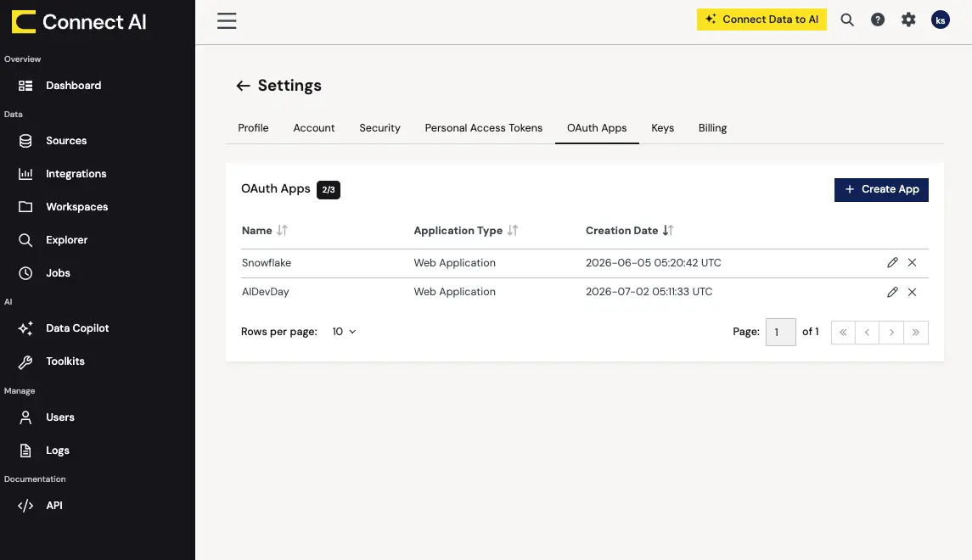Click the Toolkits wrench icon

[x=25, y=361]
